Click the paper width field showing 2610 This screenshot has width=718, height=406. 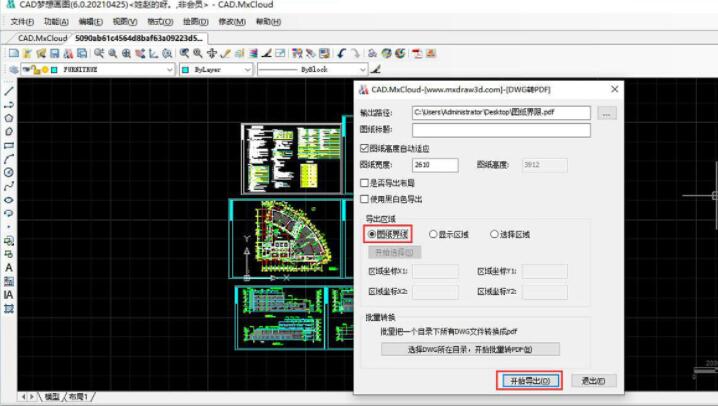tap(435, 165)
